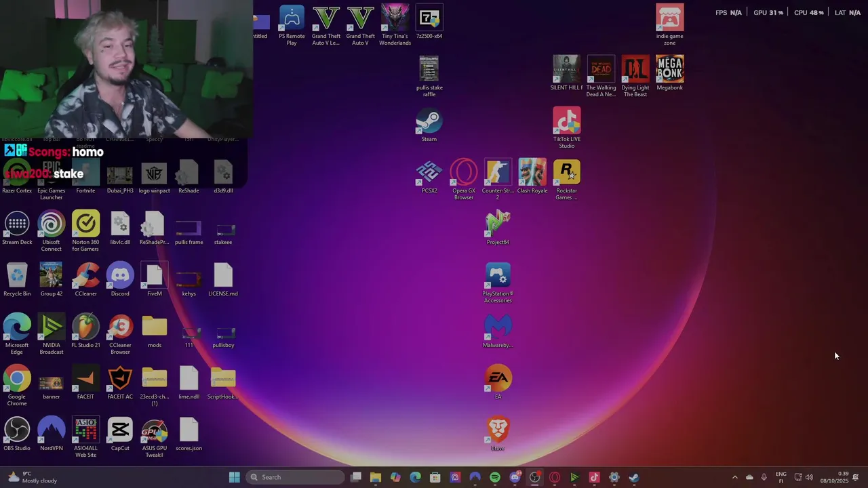
Task: Open the Steam desktop shortcut
Action: 429,125
